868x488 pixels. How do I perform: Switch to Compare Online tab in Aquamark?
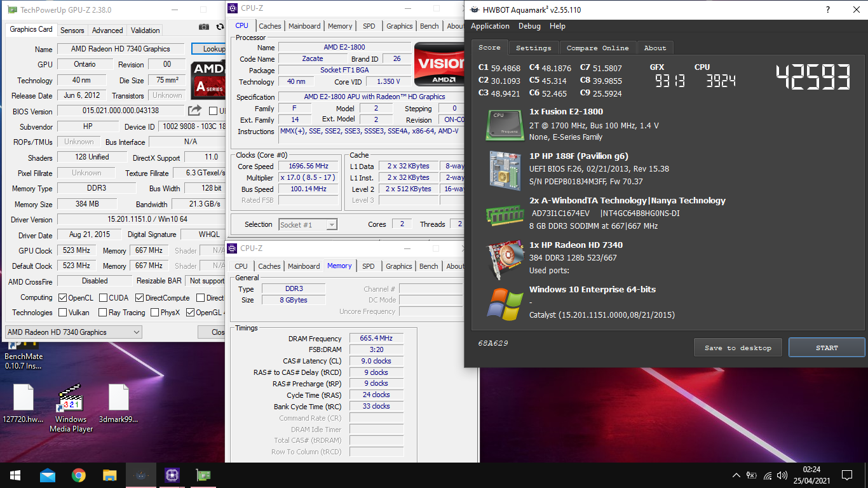pyautogui.click(x=597, y=48)
